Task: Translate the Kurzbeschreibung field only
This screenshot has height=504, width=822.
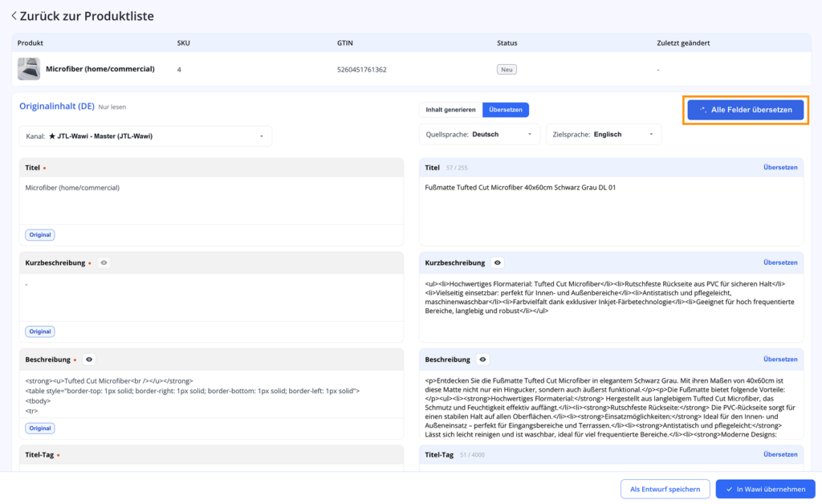Action: click(780, 262)
